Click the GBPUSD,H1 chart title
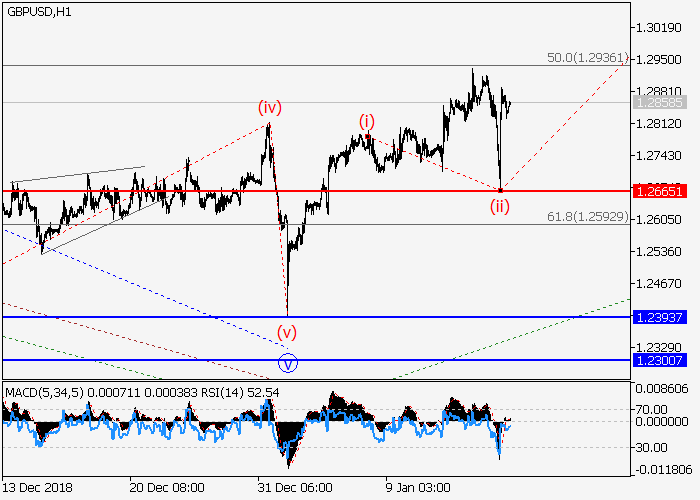 tap(37, 12)
